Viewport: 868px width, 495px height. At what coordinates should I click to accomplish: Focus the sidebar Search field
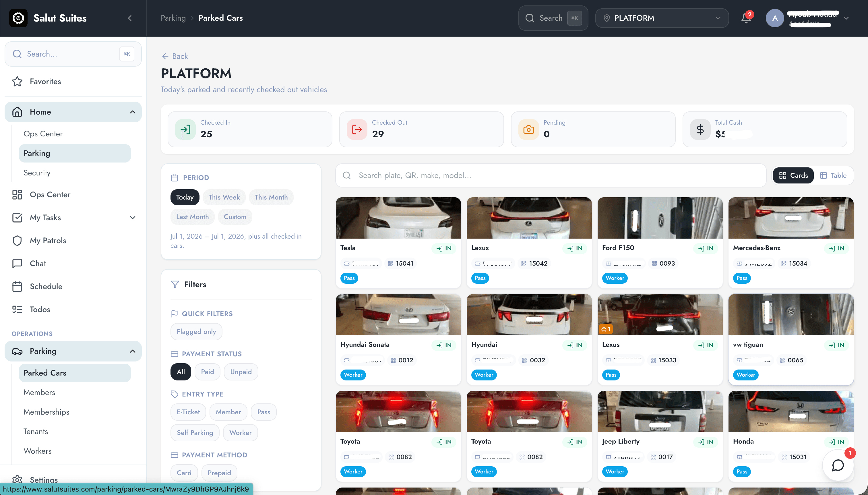click(x=73, y=54)
